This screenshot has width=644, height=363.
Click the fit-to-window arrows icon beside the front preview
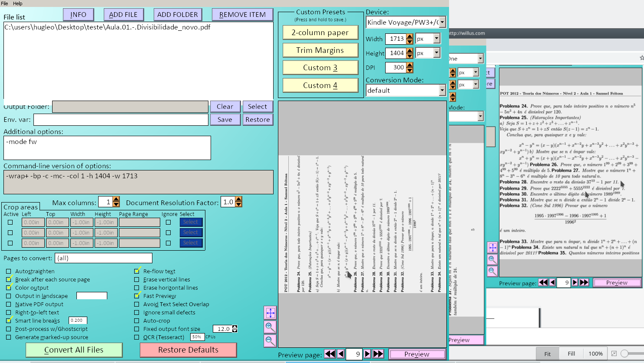coord(270,313)
